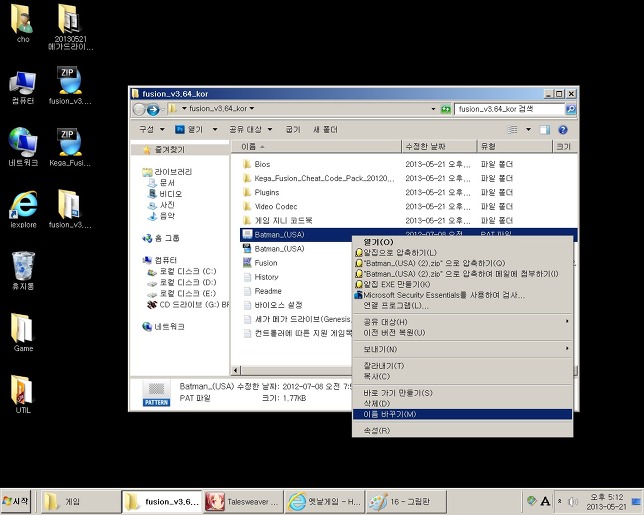Click the search magnifier icon
Image resolution: width=644 pixels, height=515 pixels.
[570, 109]
